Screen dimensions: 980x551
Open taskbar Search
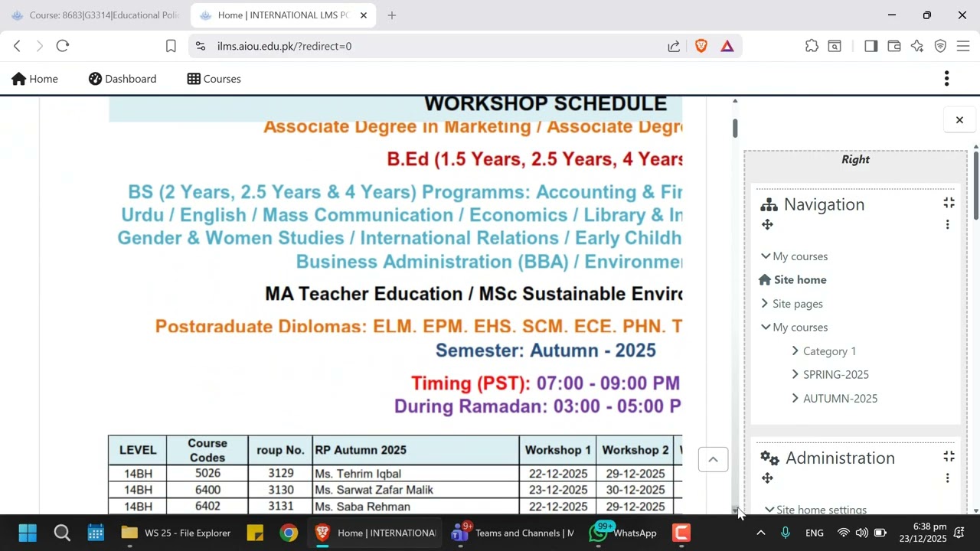coord(62,533)
